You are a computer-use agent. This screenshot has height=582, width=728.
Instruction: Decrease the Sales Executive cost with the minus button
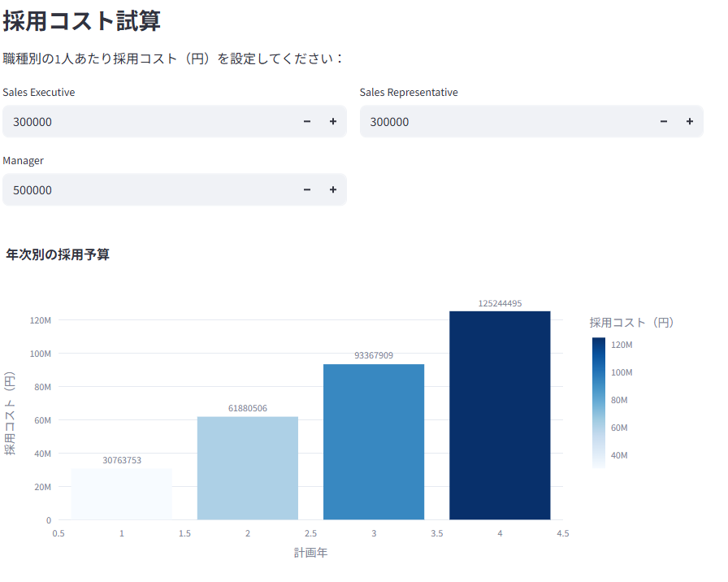click(x=307, y=122)
